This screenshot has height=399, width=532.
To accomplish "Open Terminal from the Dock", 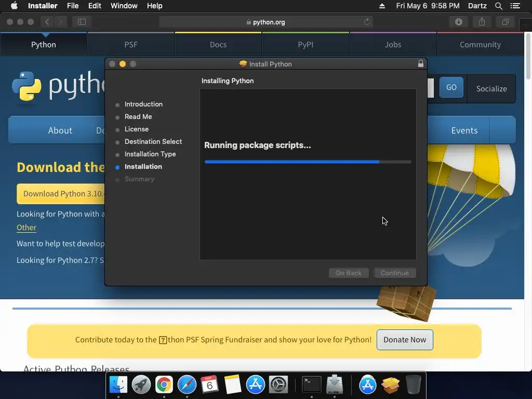I will pos(312,385).
